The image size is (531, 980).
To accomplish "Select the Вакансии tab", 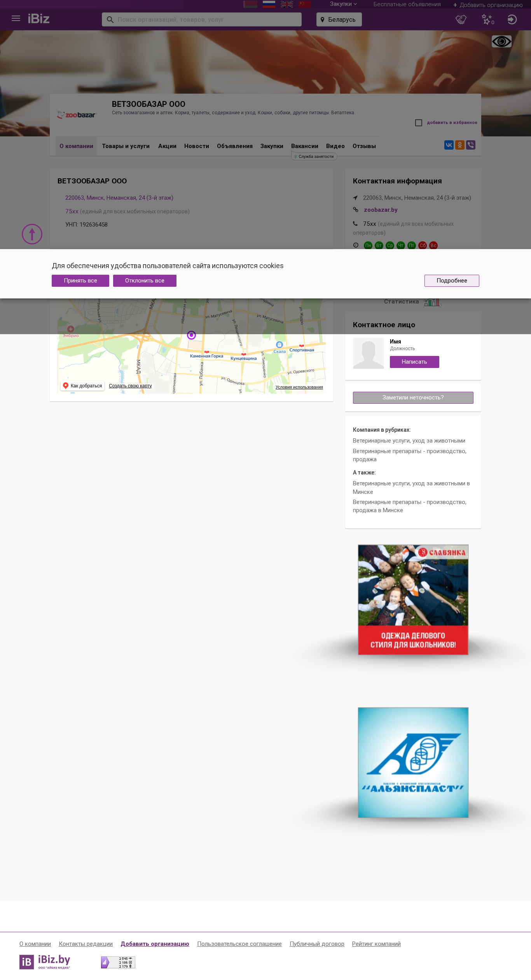I will [305, 146].
